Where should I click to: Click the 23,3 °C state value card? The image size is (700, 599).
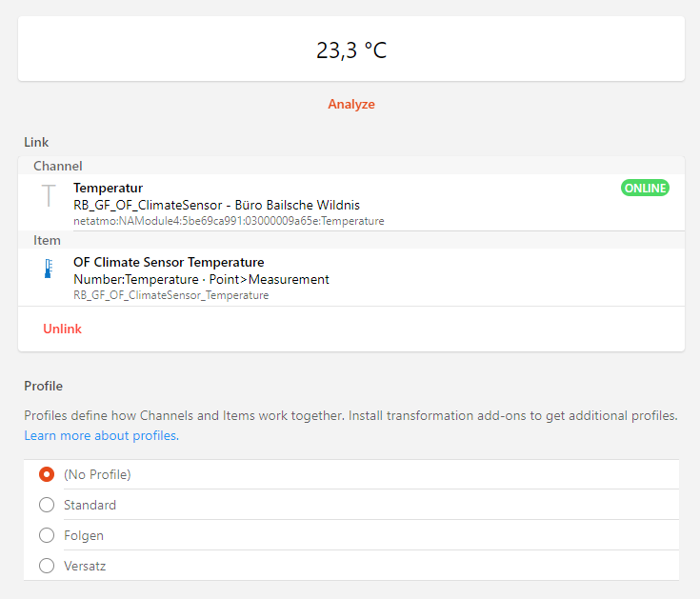coord(350,50)
